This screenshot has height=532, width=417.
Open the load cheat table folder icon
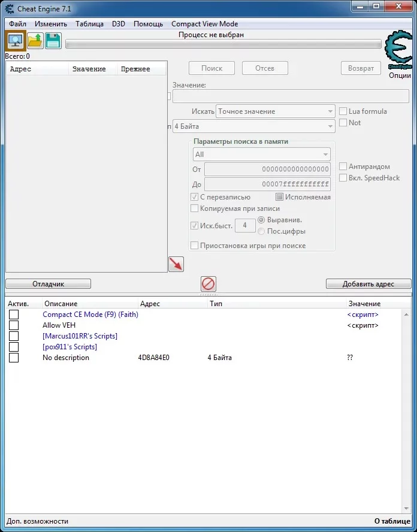(x=35, y=41)
